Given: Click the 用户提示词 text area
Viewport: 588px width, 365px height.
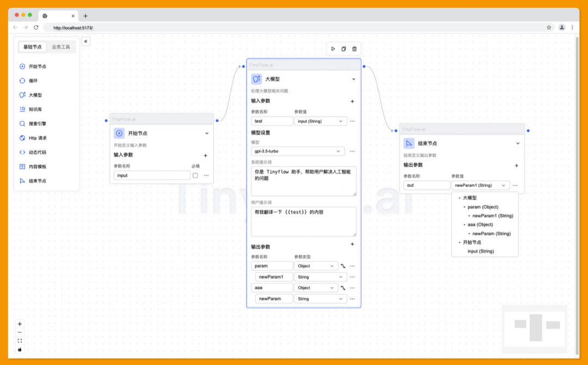Looking at the screenshot, I should [303, 221].
